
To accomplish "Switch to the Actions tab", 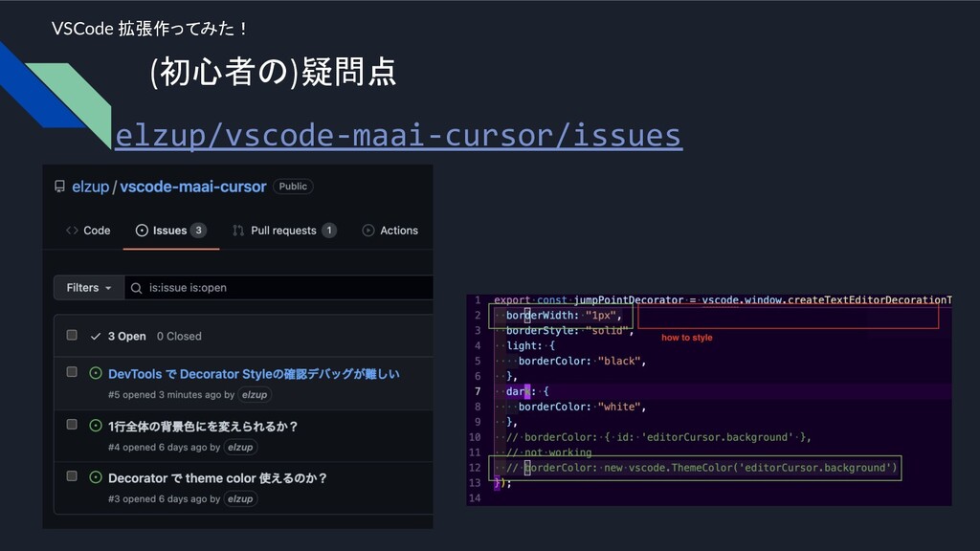I will pyautogui.click(x=390, y=231).
